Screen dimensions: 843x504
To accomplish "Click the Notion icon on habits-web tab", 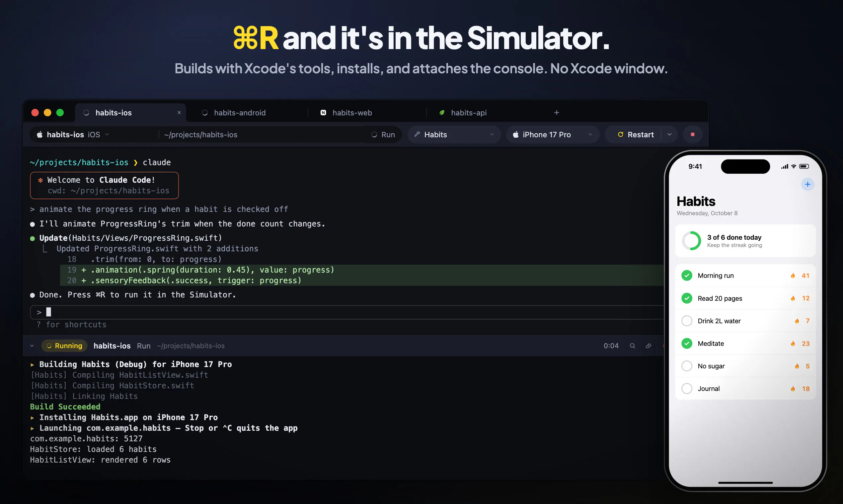I will coord(323,112).
